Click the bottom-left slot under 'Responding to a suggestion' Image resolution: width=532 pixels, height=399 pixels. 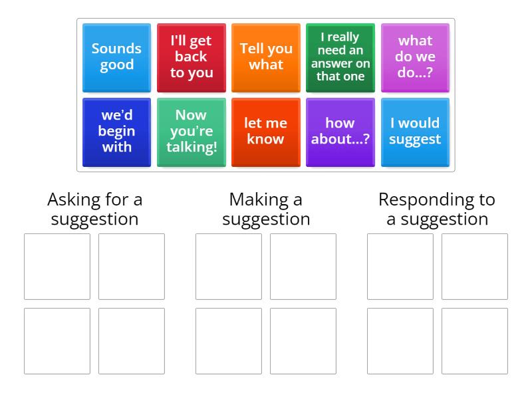402,340
